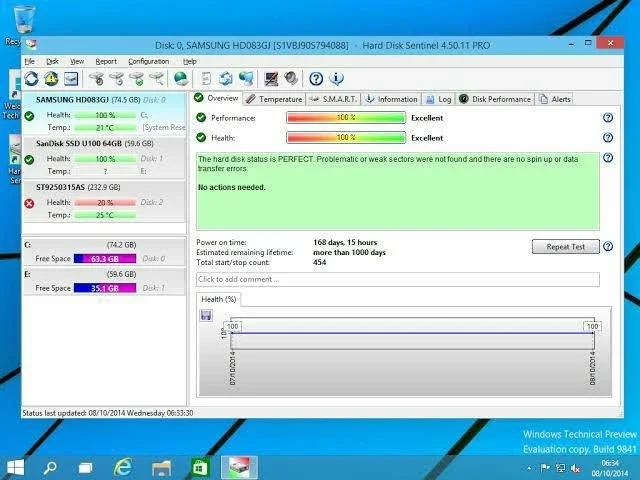Select SAMSUNG HD083GJ disk in list
Image resolution: width=640 pixels, height=480 pixels.
coord(104,113)
